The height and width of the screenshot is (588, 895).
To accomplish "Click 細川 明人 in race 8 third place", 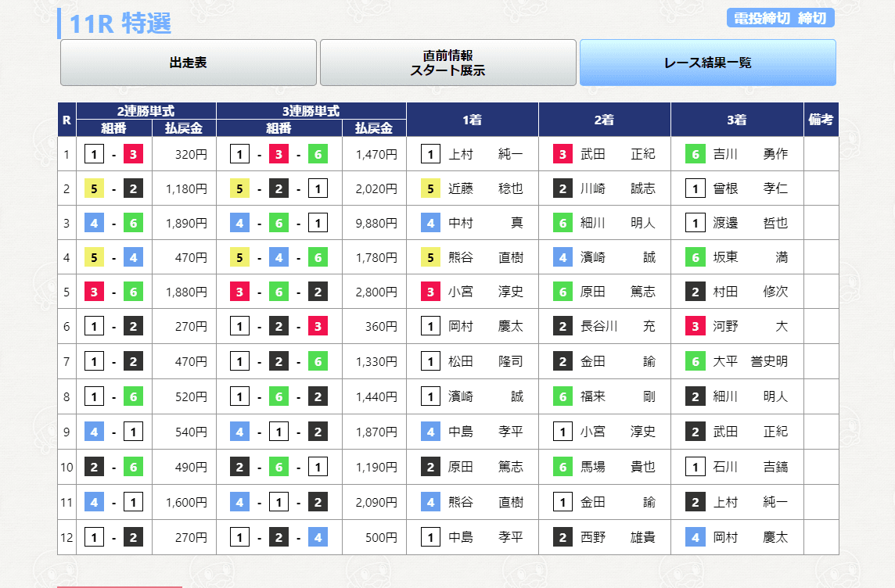I will pos(750,397).
